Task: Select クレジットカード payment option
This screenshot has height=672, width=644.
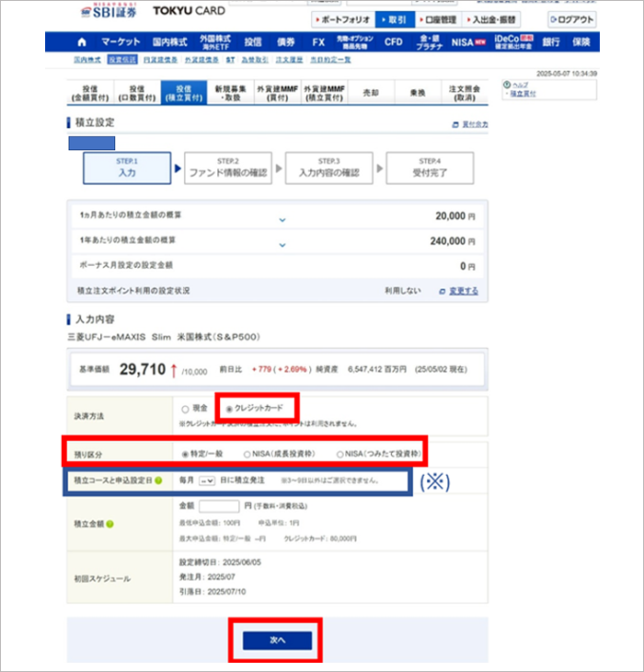Action: (x=229, y=409)
